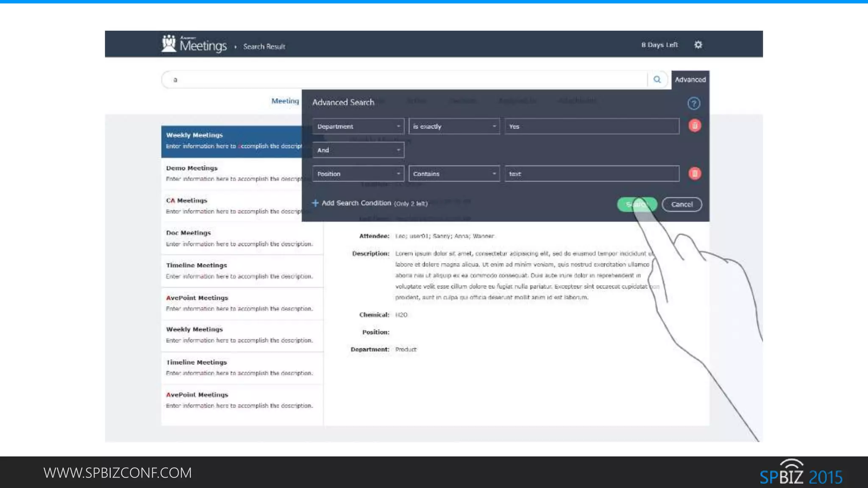
Task: Click the plus Add Search Condition icon
Action: 315,203
